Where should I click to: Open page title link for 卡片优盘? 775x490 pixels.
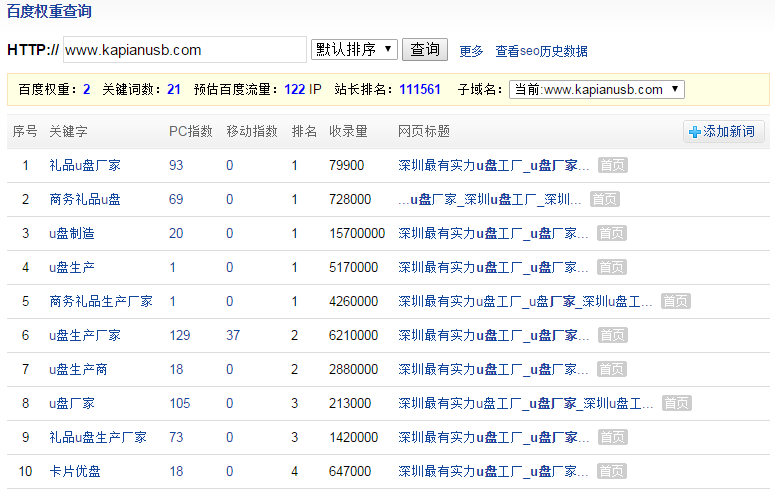tap(493, 472)
